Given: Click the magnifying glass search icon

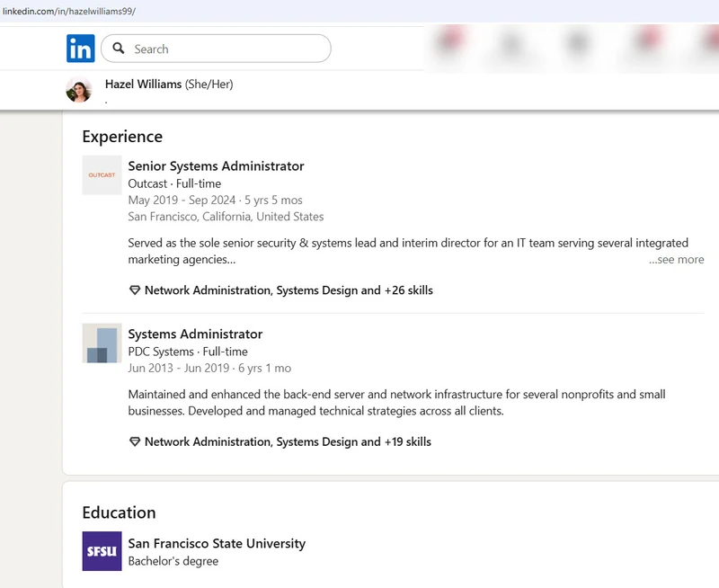Looking at the screenshot, I should coord(119,49).
